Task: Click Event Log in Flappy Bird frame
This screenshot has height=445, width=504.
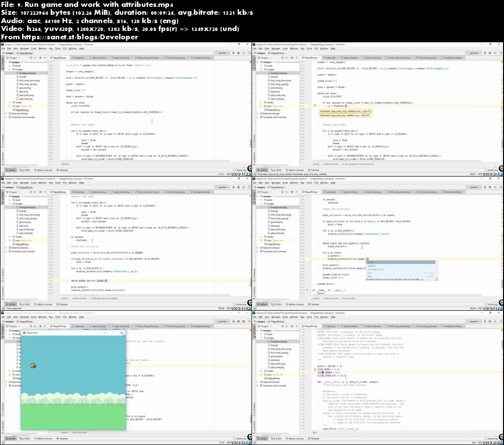Action: 240,439
